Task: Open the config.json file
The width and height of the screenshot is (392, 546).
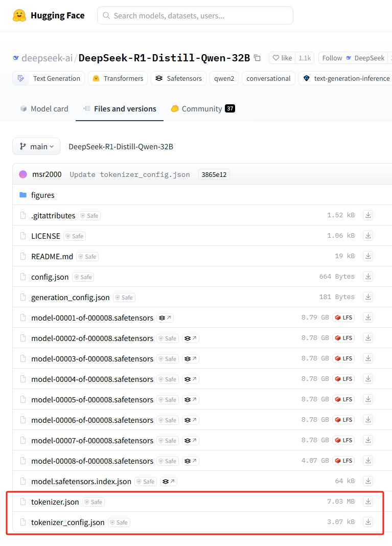Action: tap(50, 277)
